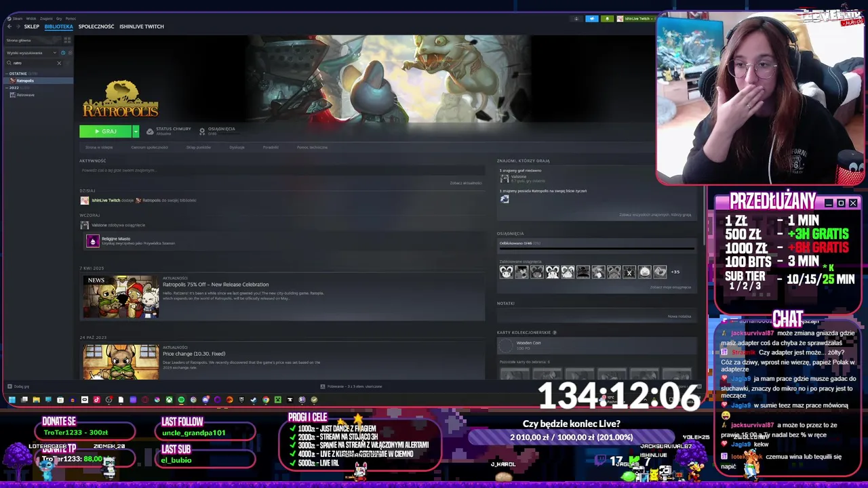The image size is (868, 488).
Task: Open Valstone friend avatar
Action: tap(504, 178)
